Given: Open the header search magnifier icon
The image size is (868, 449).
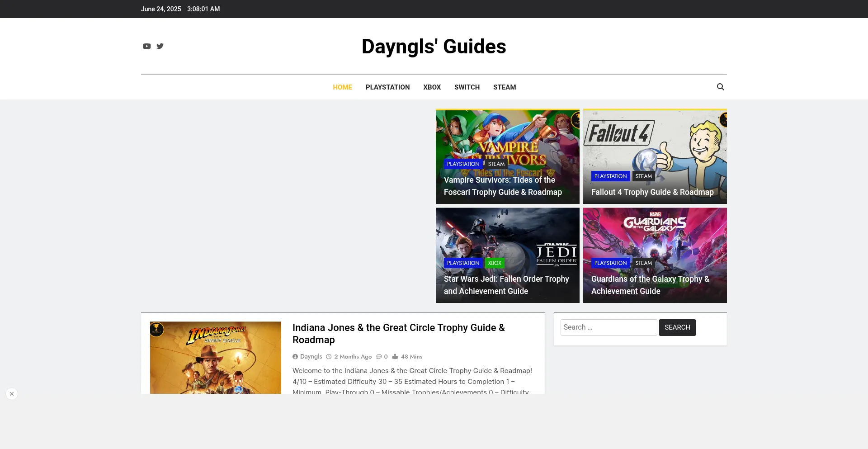Looking at the screenshot, I should pos(721,87).
